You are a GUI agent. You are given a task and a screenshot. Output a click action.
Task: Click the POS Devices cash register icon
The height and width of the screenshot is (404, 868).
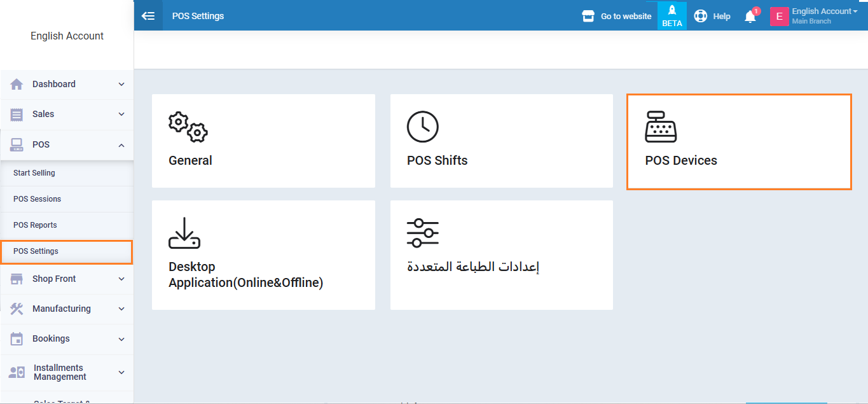pos(661,127)
